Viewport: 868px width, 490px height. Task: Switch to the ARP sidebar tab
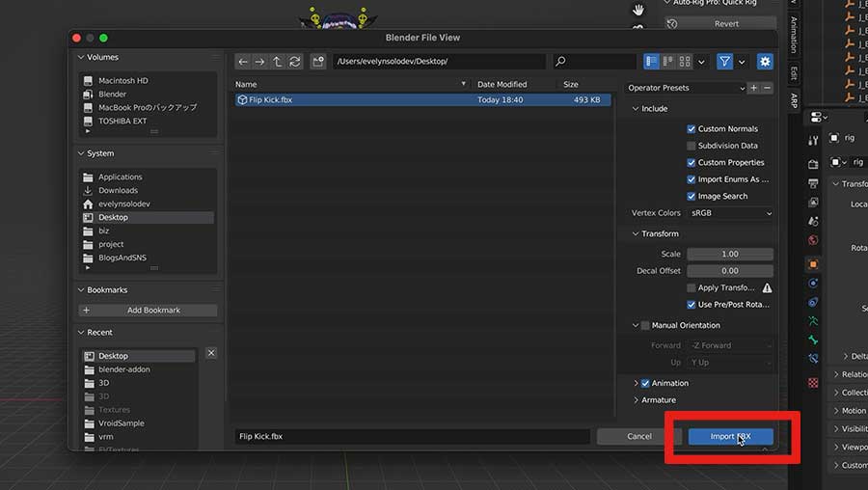794,100
